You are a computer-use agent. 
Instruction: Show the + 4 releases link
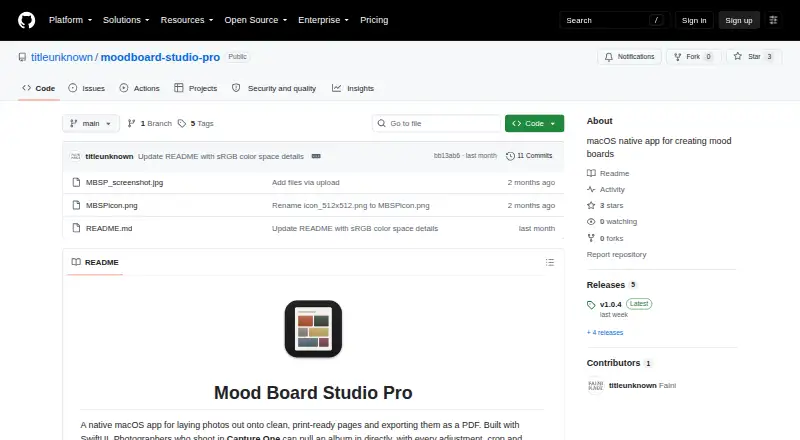coord(605,332)
